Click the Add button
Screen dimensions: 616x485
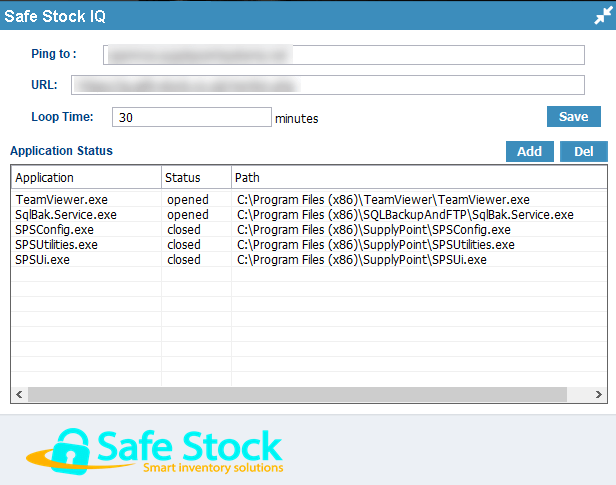530,152
